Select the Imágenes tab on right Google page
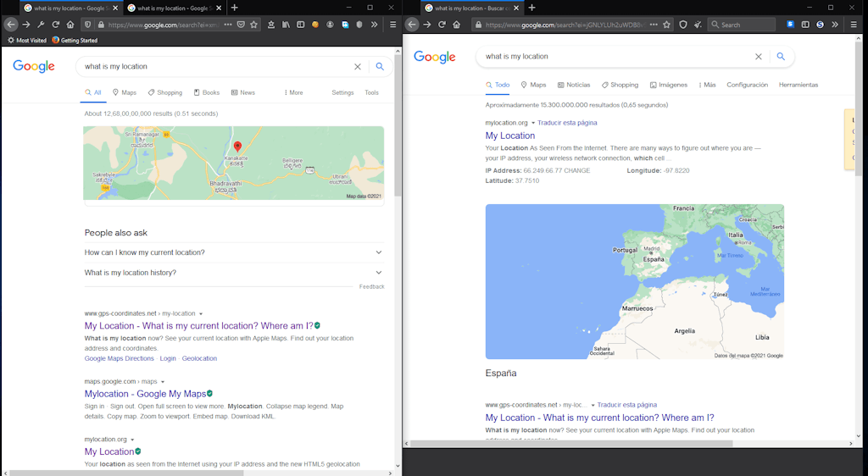 coord(669,86)
